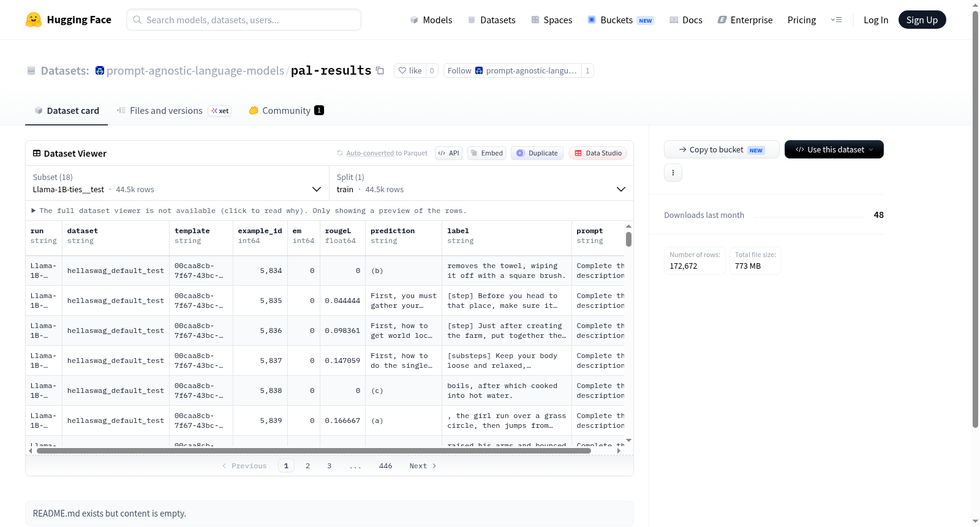Screen dimensions: 980x527
Task: Click Copy to bucket button
Action: (722, 149)
